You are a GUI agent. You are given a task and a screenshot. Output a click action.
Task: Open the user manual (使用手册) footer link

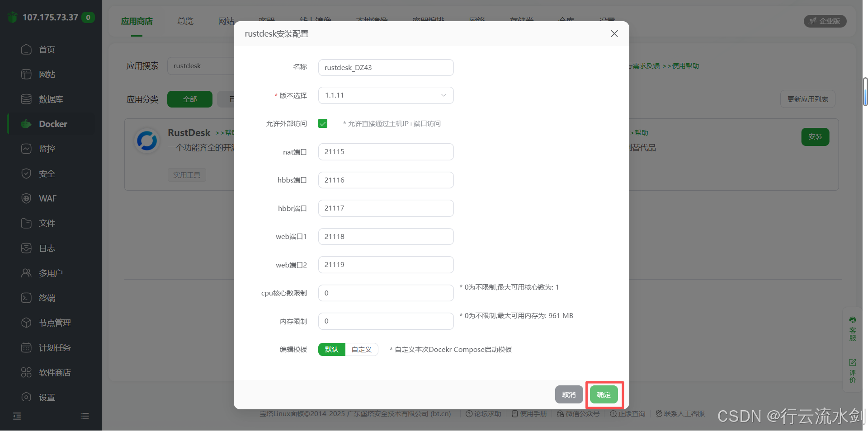click(529, 414)
